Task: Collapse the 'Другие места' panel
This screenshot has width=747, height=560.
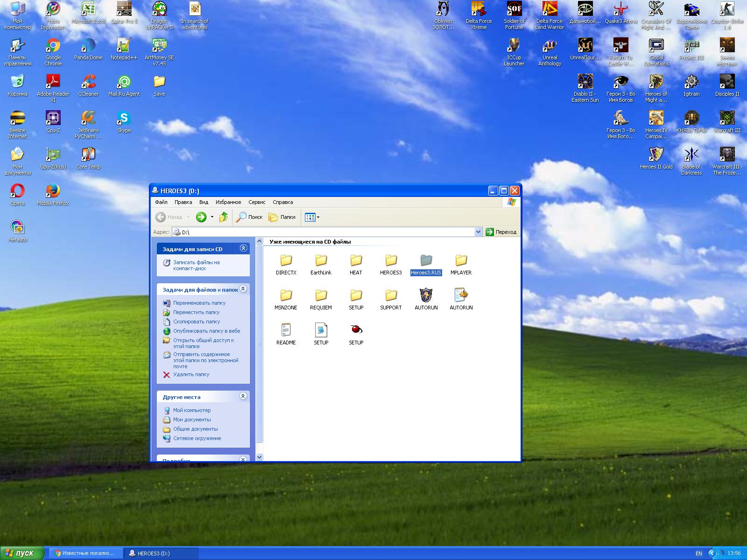Action: 243,396
